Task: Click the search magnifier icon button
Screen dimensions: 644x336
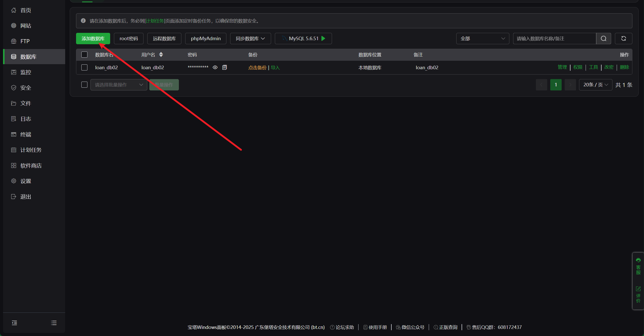Action: [x=603, y=38]
